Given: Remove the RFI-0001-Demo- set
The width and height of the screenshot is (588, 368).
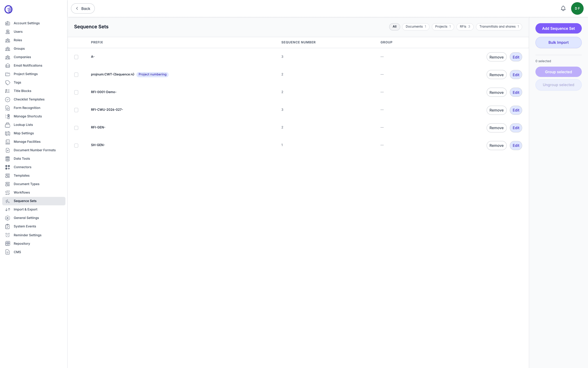Looking at the screenshot, I should click(x=496, y=92).
